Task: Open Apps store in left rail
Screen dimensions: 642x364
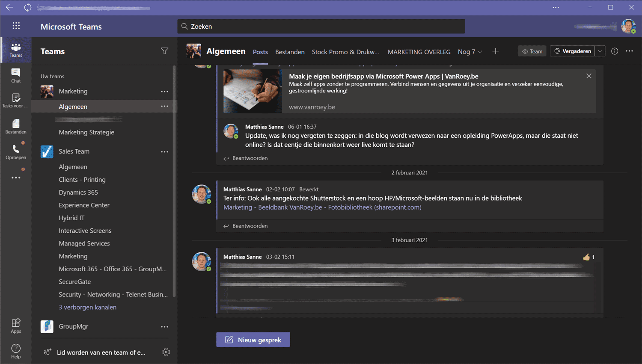Action: pyautogui.click(x=16, y=326)
